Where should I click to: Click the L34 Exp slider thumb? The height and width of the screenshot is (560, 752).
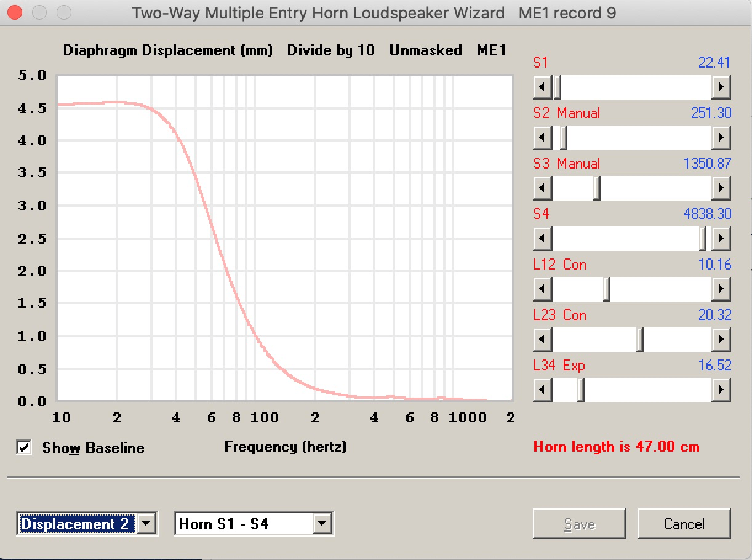tap(581, 390)
